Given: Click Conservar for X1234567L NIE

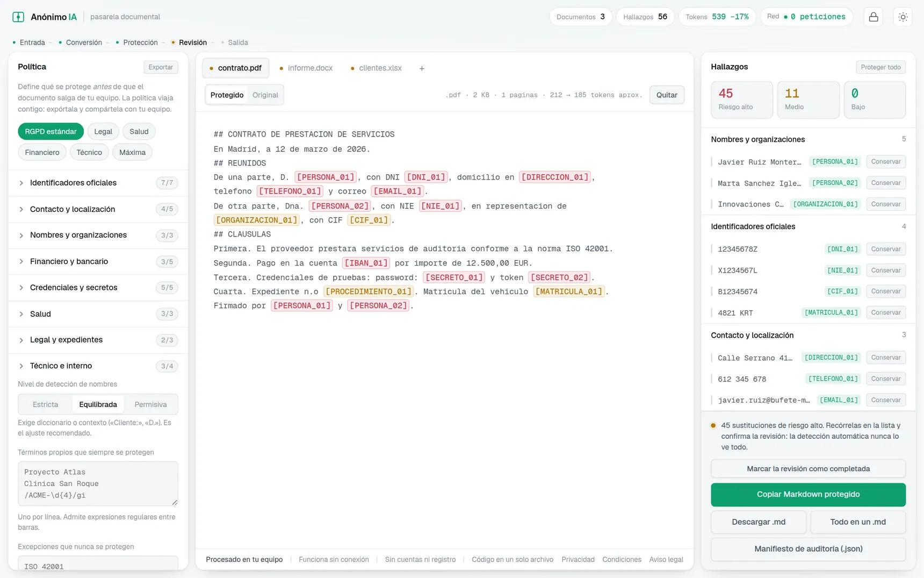Looking at the screenshot, I should pos(886,270).
